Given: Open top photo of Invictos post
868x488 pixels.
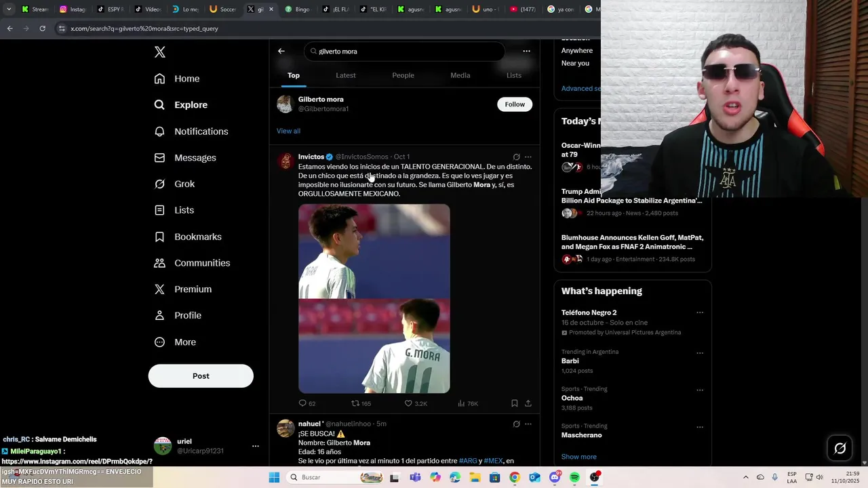Looking at the screenshot, I should point(374,251).
